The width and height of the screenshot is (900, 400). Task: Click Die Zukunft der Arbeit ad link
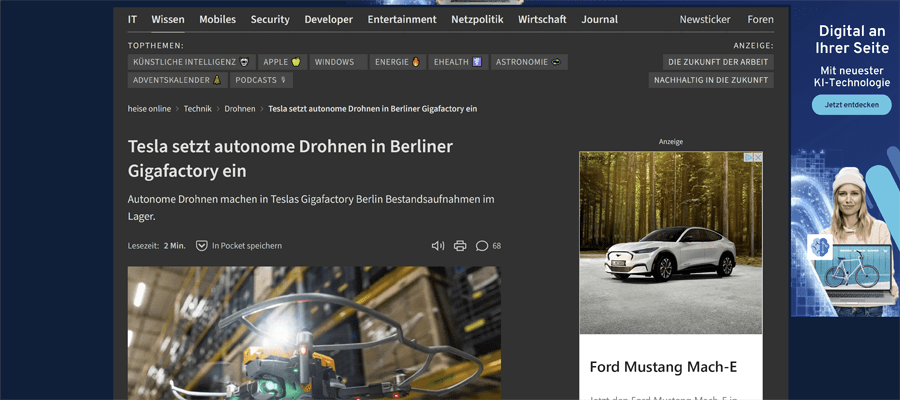(718, 62)
